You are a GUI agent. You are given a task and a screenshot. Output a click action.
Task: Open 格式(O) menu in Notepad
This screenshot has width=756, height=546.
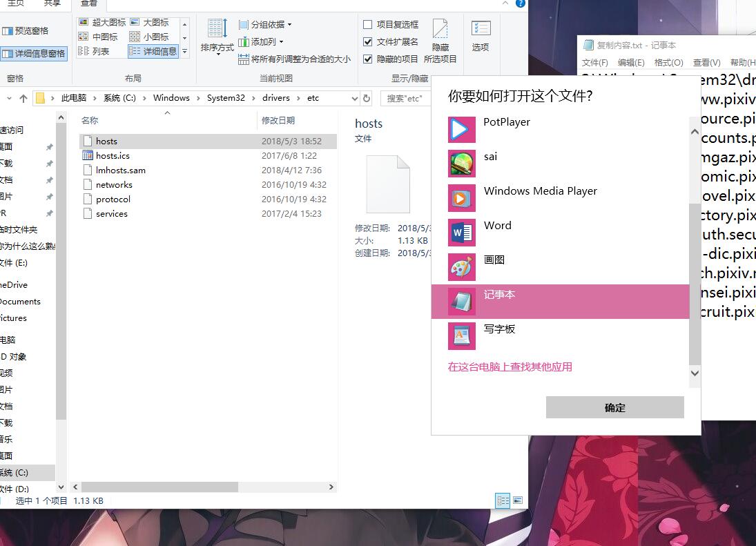tap(669, 63)
